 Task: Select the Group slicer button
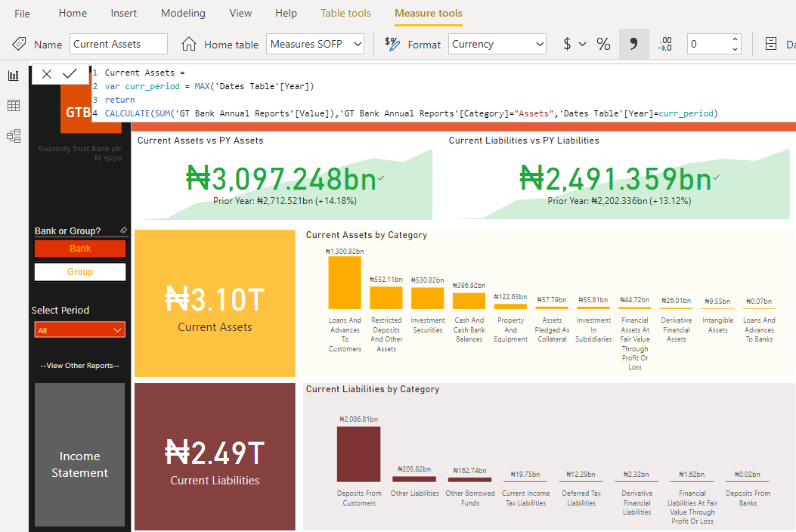[80, 271]
